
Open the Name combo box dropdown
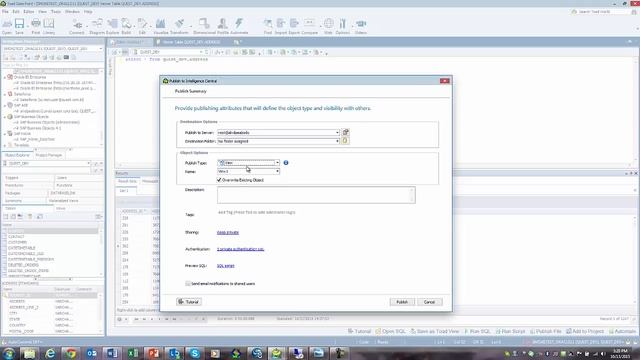tap(277, 171)
